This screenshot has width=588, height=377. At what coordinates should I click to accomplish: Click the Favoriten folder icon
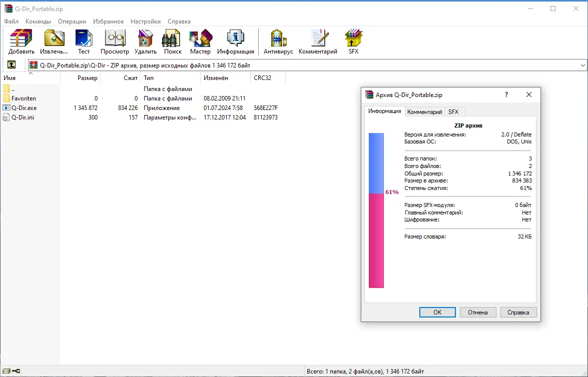click(x=7, y=98)
